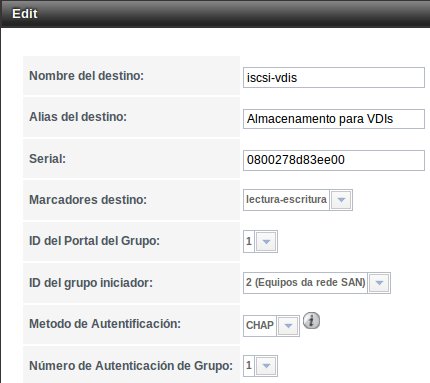Click the info icon beside CHAP authentication
Image resolution: width=430 pixels, height=383 pixels.
click(x=311, y=321)
